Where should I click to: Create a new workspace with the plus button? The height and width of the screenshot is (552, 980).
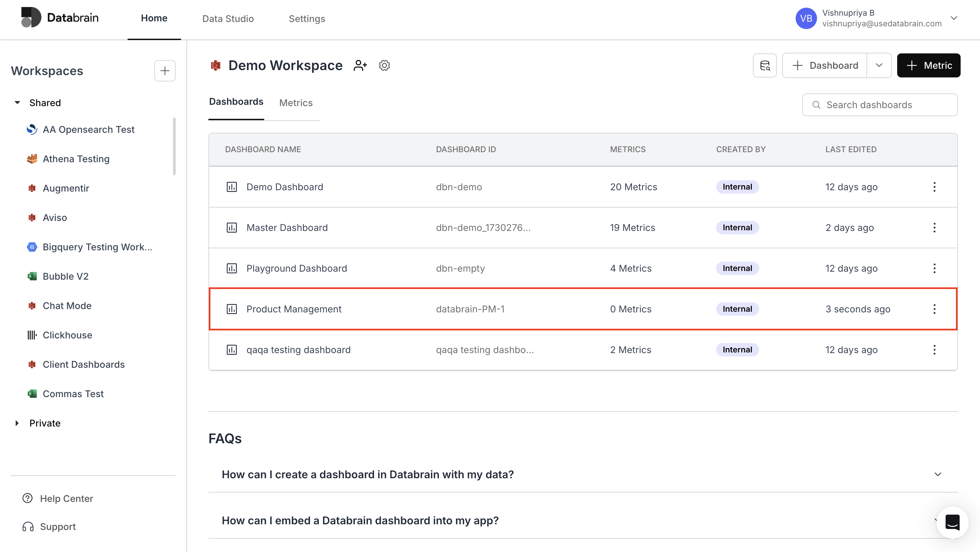165,71
